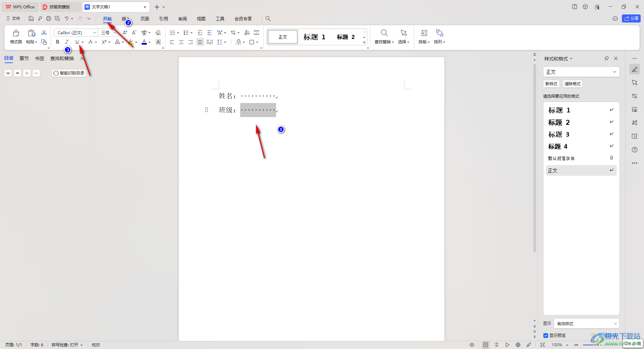Toggle character shading (gray A) button
The height and width of the screenshot is (349, 644).
click(158, 42)
